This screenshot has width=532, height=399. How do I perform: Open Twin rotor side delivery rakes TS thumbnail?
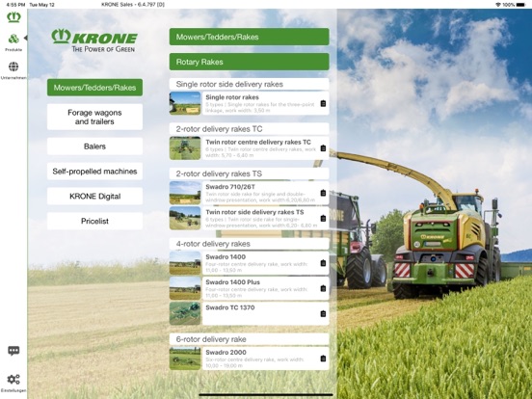(185, 218)
